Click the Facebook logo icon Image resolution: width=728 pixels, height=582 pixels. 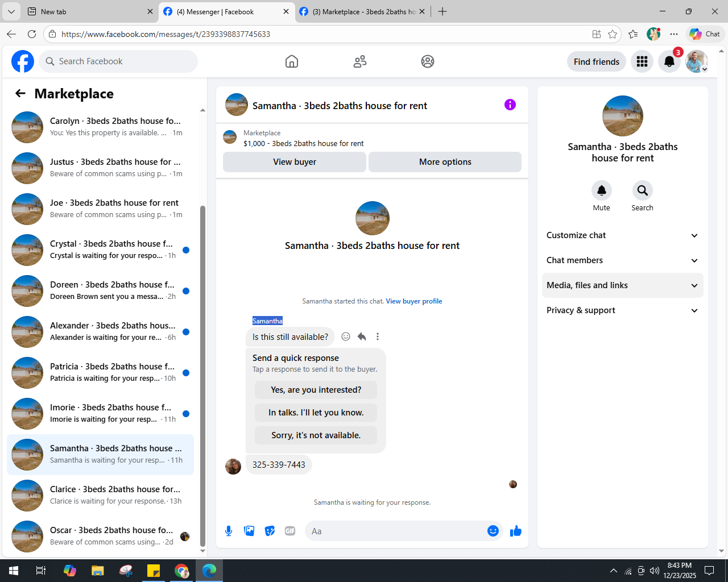23,61
